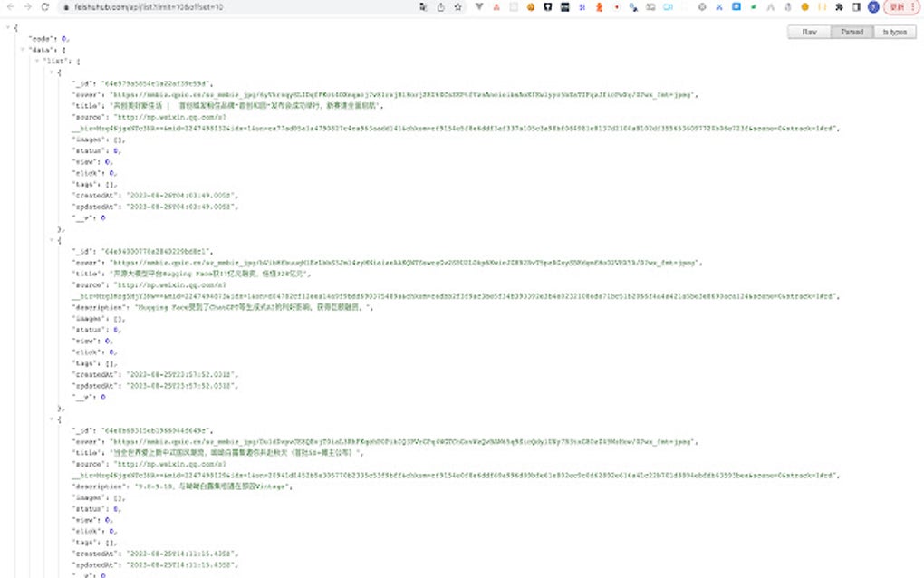Collapse the third list item with 9.8-9.10 description

52,419
